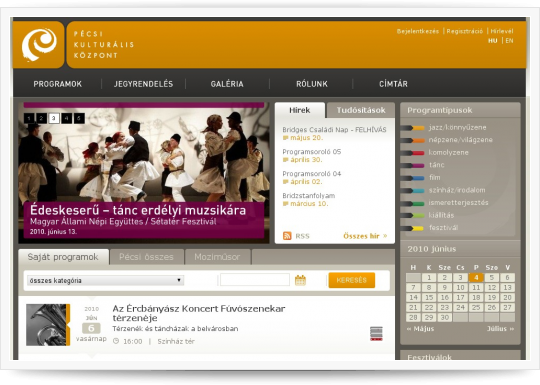
Task: Click the flag icon beside április 30.
Action: [x=285, y=160]
